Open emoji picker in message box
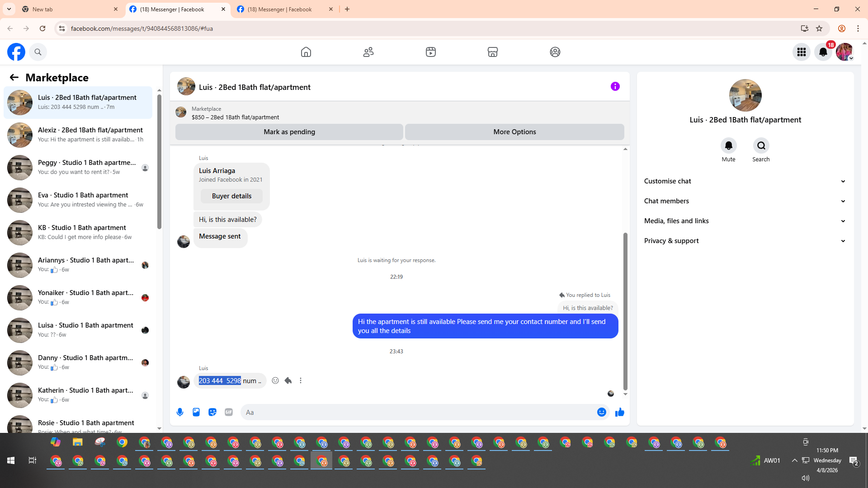The height and width of the screenshot is (488, 868). point(601,412)
